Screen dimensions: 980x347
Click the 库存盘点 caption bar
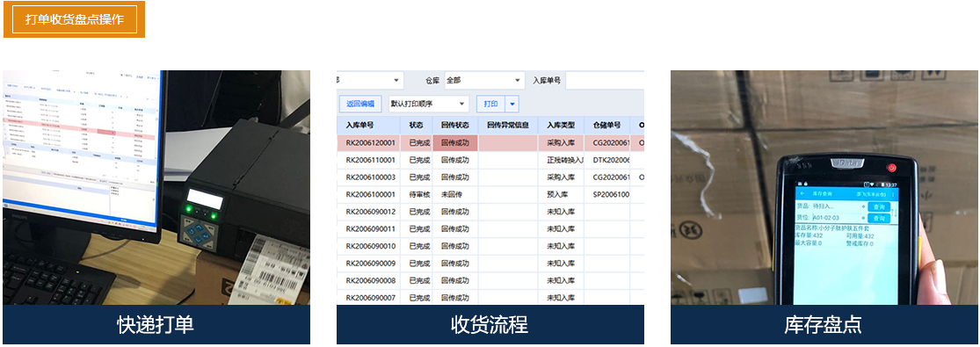click(x=824, y=324)
